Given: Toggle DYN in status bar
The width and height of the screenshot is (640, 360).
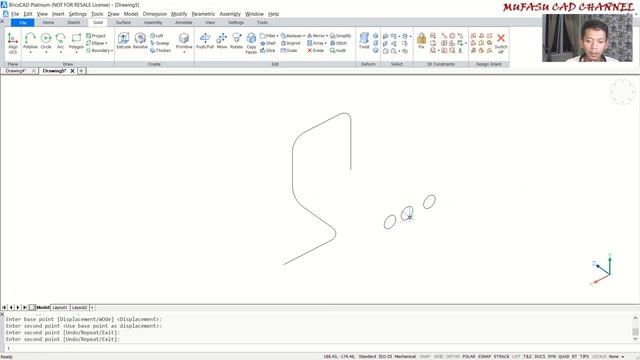Looking at the screenshot, I should coord(552,357).
